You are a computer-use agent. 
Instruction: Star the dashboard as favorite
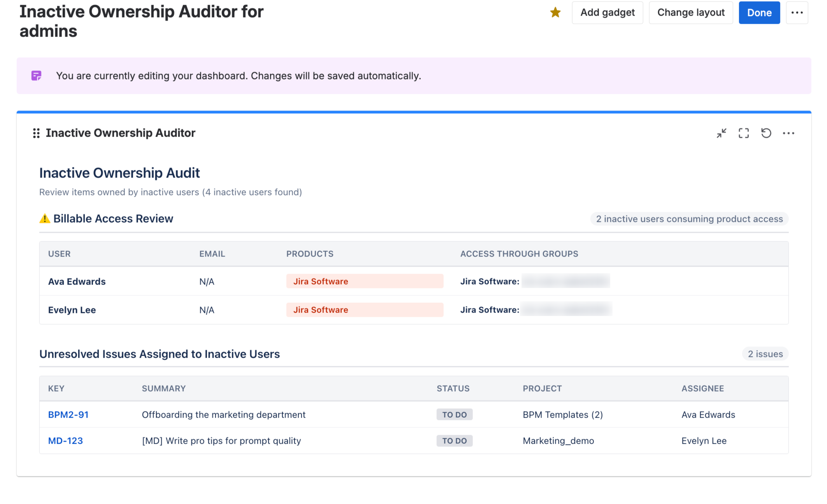coord(555,12)
